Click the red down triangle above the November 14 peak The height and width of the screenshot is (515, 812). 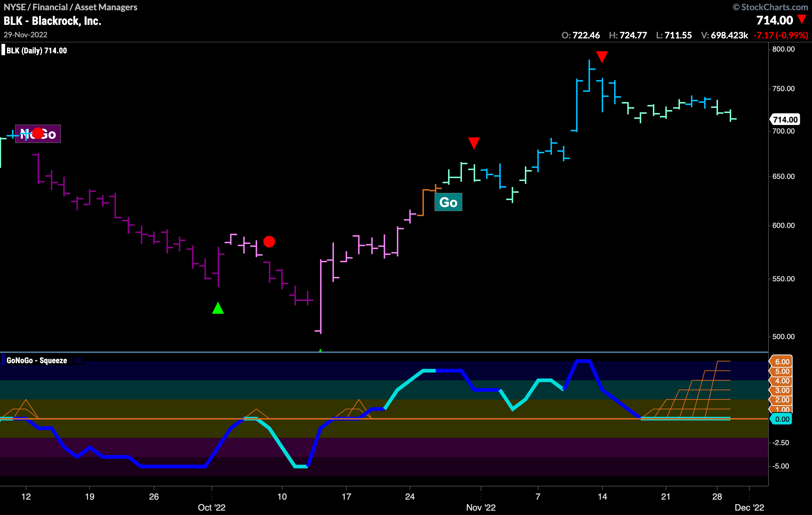coord(602,57)
